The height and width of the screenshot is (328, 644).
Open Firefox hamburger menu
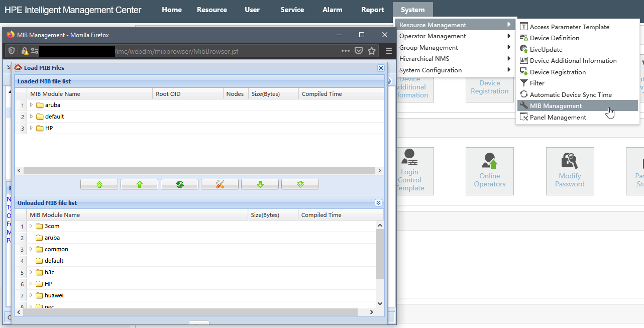coord(388,51)
